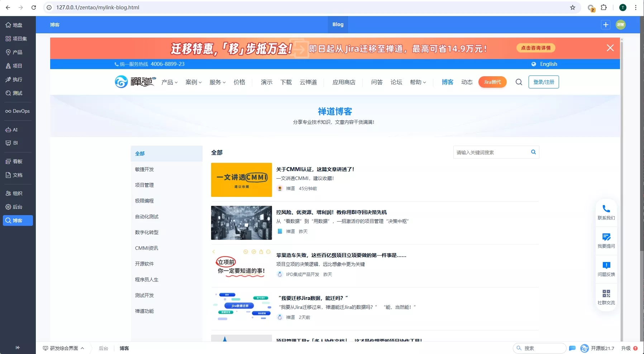Click the plus create button in header
The width and height of the screenshot is (644, 354).
tap(606, 25)
